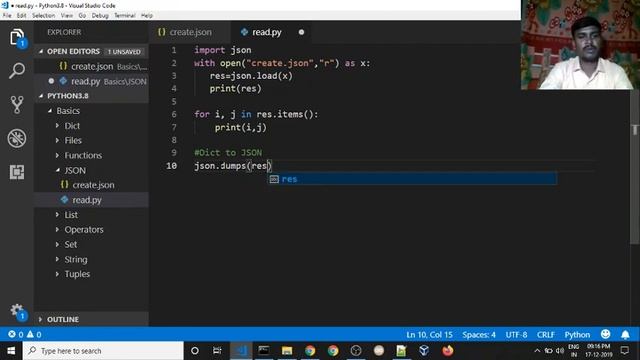Open Windows Start menu

(x=11, y=351)
